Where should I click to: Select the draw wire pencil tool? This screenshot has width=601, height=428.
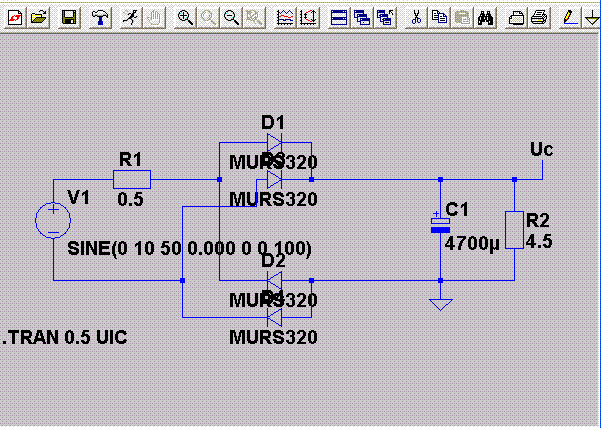click(570, 18)
